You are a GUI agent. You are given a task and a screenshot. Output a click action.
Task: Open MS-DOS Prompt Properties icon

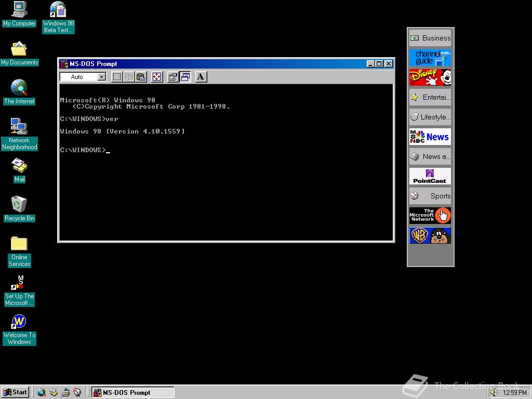[x=173, y=77]
